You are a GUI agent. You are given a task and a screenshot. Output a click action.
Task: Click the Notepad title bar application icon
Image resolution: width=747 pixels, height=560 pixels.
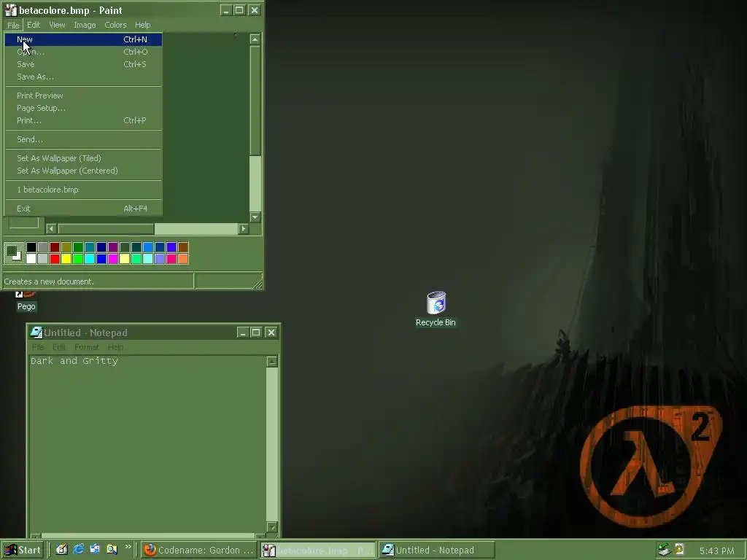point(36,332)
